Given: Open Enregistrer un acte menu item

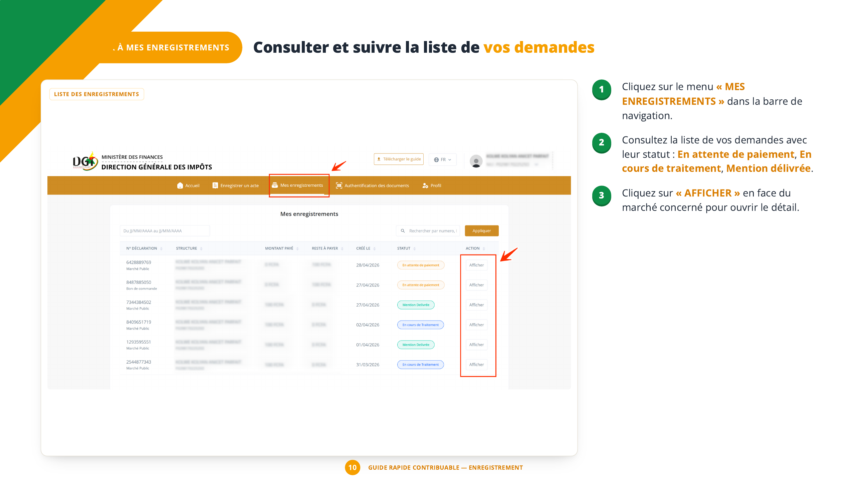Looking at the screenshot, I should pos(236,185).
